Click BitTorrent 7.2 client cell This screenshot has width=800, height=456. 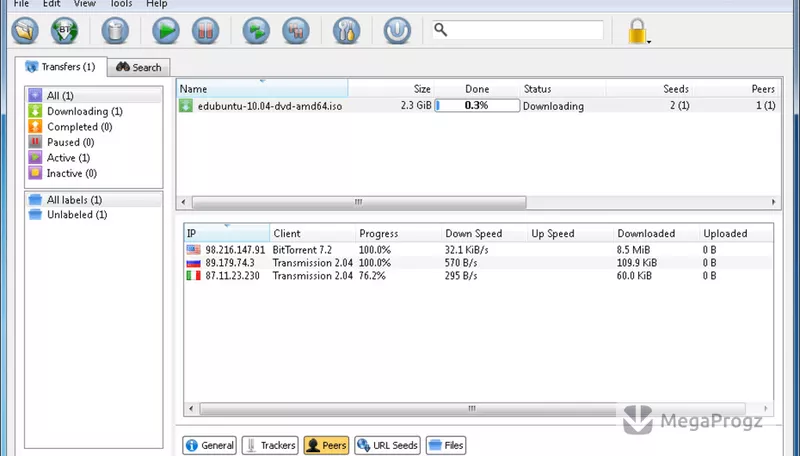pyautogui.click(x=302, y=250)
